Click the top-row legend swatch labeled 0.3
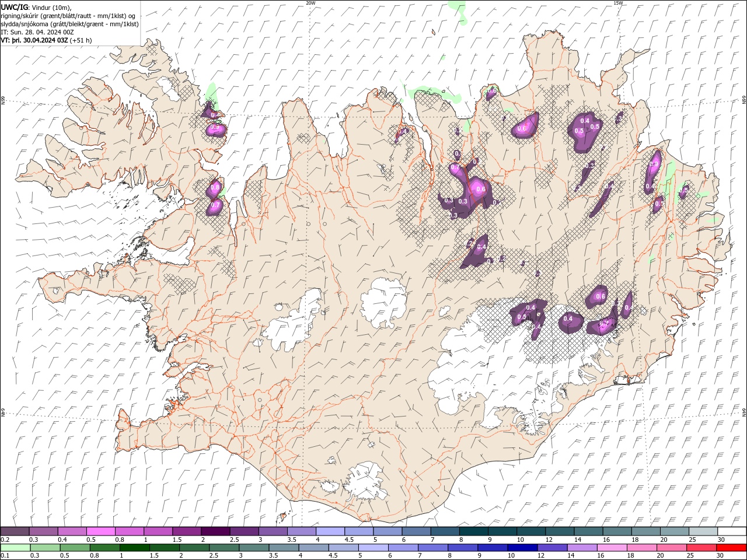 click(44, 531)
